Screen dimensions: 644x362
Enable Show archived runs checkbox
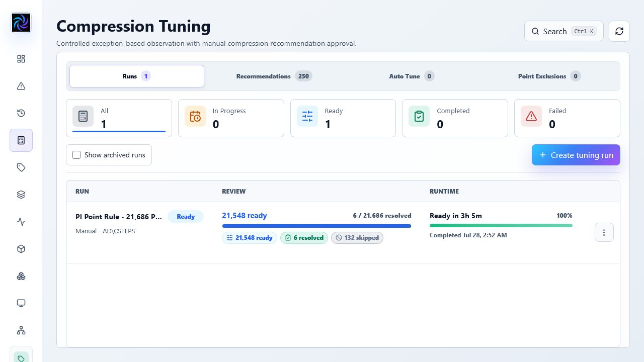coord(76,155)
